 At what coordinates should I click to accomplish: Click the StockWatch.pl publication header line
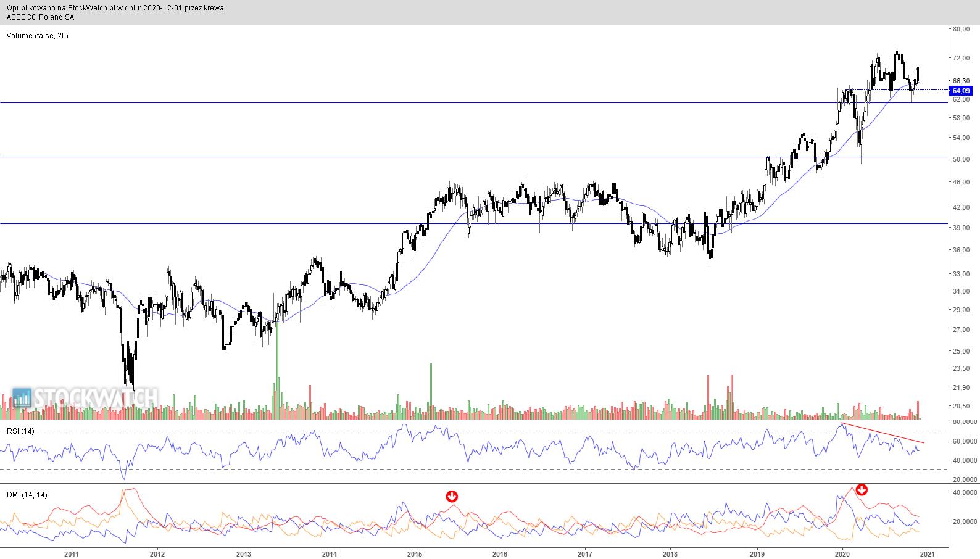pos(115,8)
